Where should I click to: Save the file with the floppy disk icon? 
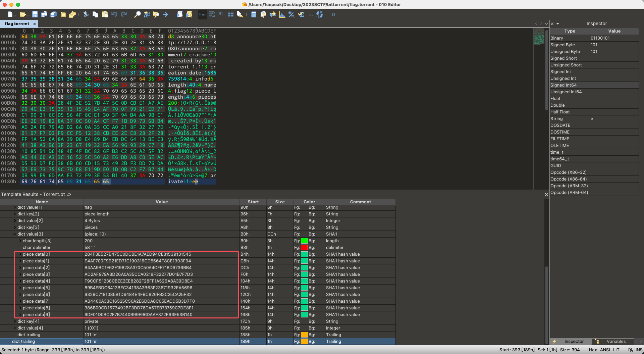[x=35, y=14]
